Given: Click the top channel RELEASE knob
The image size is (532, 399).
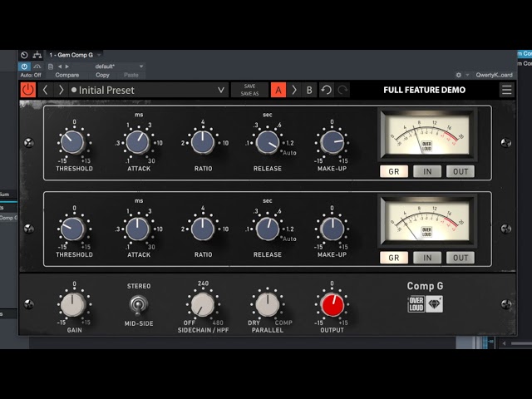Looking at the screenshot, I should point(268,142).
